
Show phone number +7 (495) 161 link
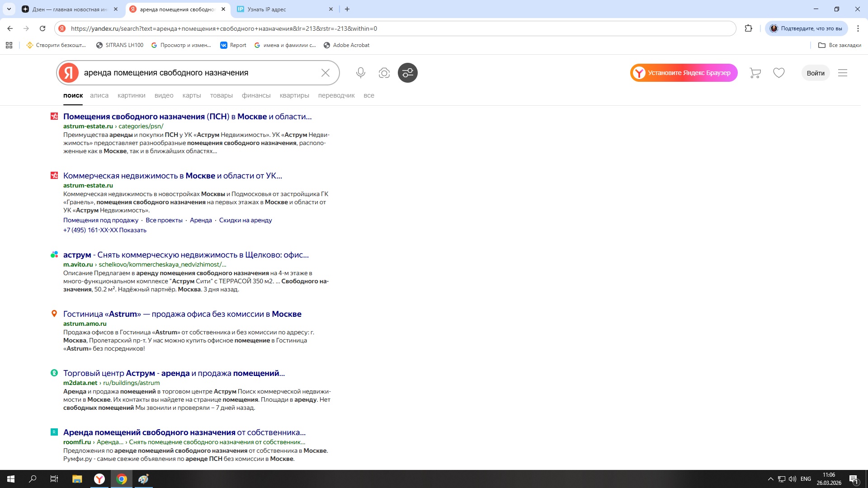point(104,230)
